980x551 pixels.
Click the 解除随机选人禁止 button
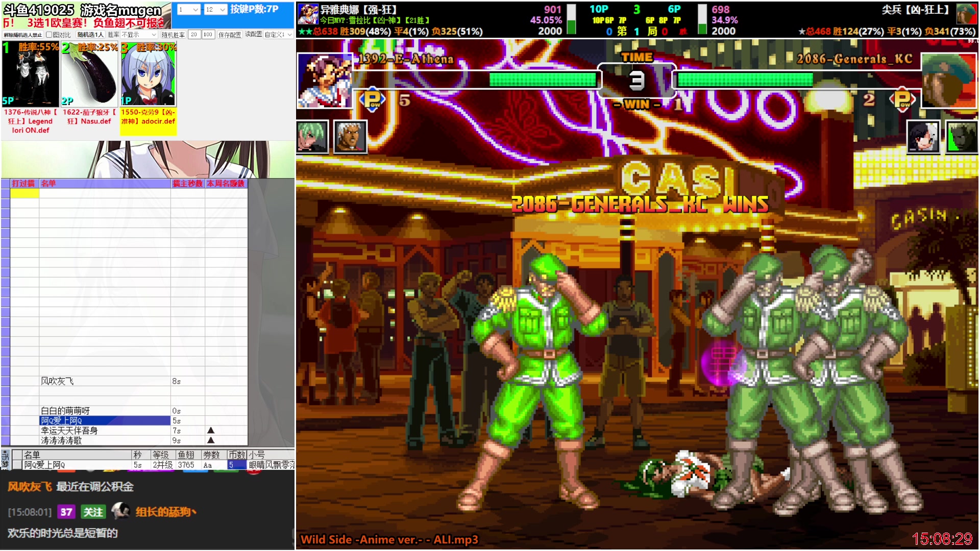(x=23, y=35)
